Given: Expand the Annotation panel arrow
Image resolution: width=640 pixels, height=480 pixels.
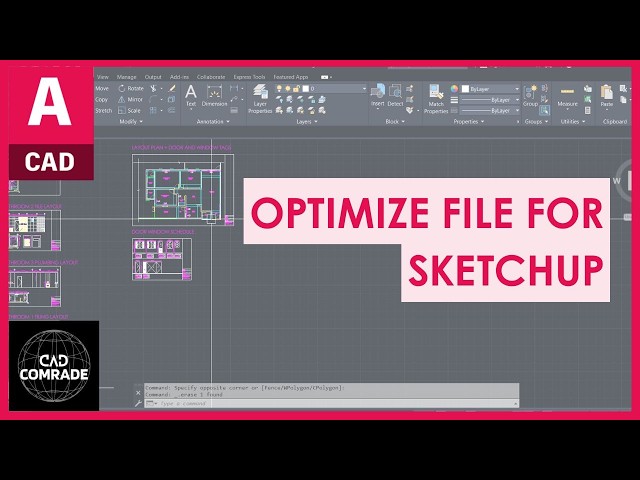Looking at the screenshot, I should pos(228,122).
